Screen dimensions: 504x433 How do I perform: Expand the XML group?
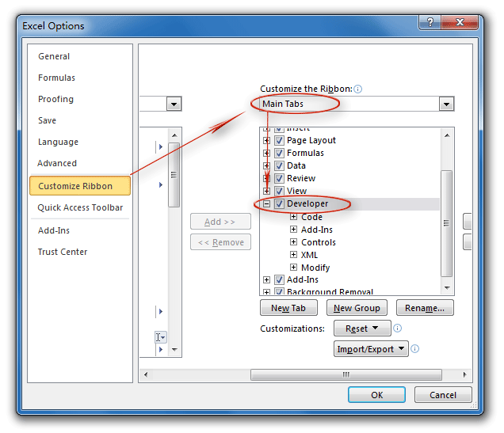point(293,255)
